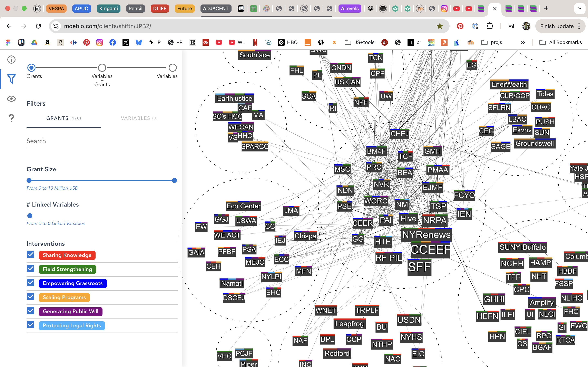Click the NYRenews node in the graph

coord(426,235)
